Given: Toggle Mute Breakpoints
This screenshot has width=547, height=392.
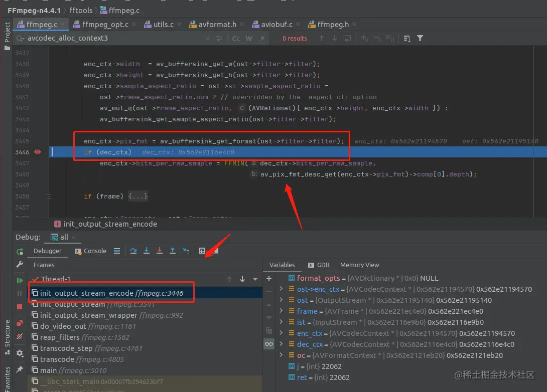Looking at the screenshot, I should (20, 336).
